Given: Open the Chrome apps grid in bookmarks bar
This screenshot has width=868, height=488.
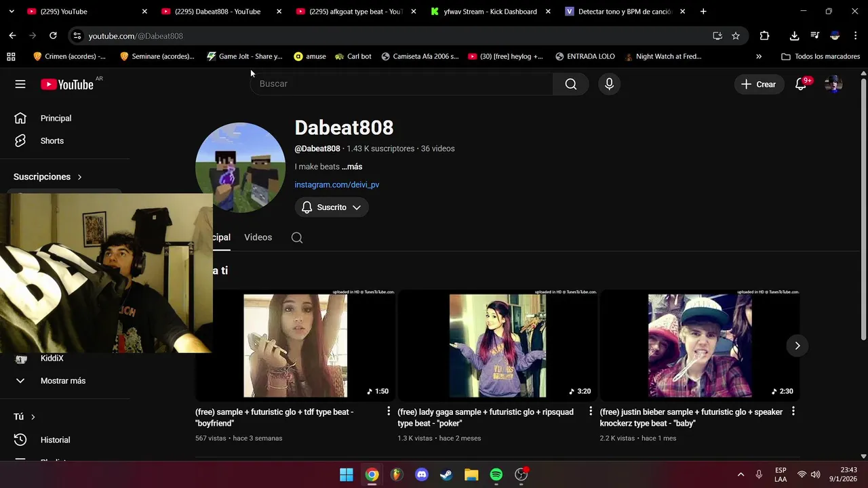Looking at the screenshot, I should [11, 56].
